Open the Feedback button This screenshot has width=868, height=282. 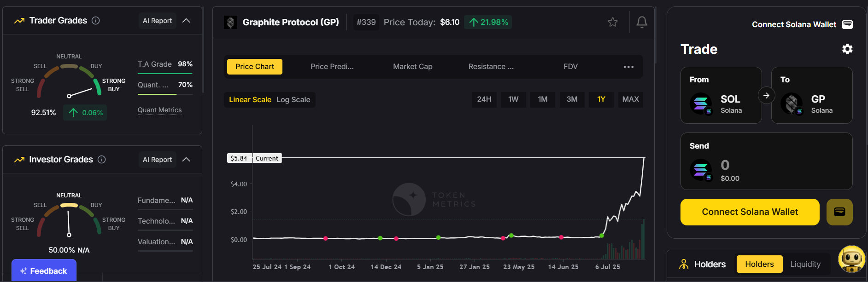point(44,270)
